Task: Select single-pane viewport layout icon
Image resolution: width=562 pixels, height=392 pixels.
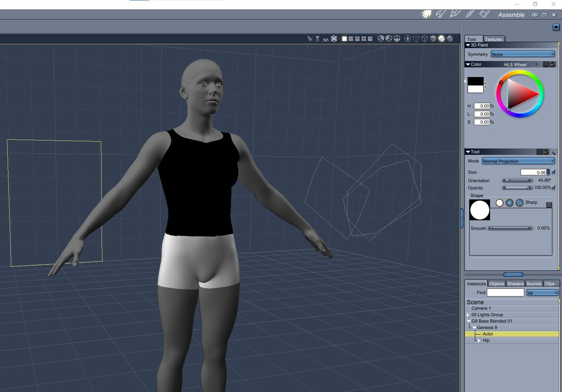Action: tap(344, 39)
